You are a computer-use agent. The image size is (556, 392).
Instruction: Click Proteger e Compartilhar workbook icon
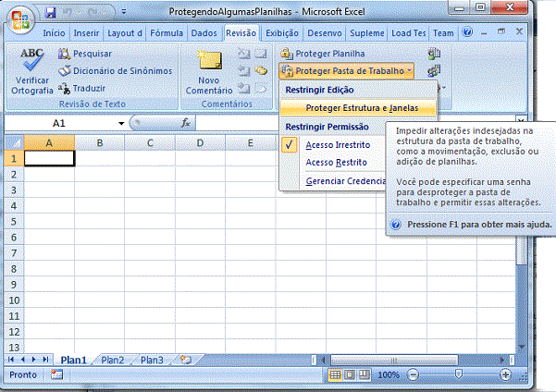pos(434,54)
